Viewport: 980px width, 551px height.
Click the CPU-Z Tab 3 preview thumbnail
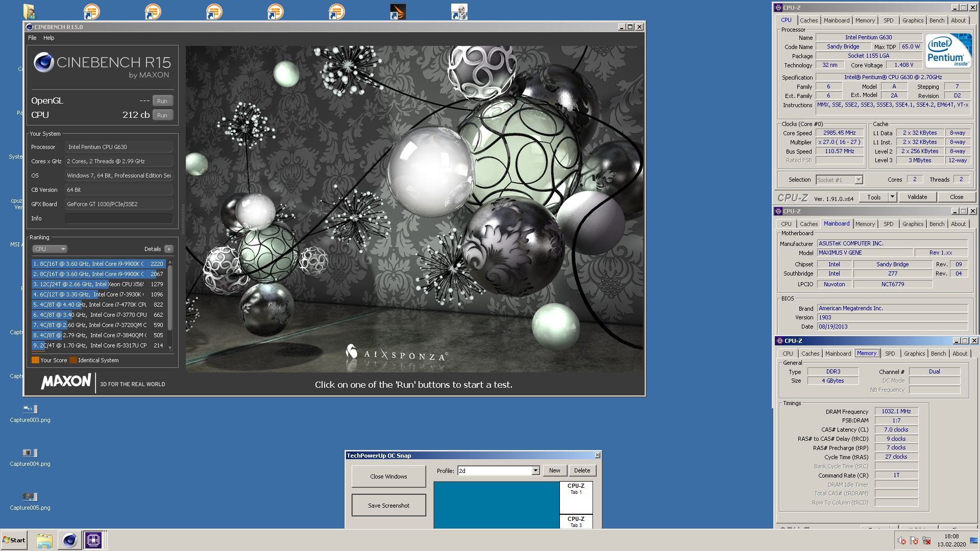click(x=576, y=522)
